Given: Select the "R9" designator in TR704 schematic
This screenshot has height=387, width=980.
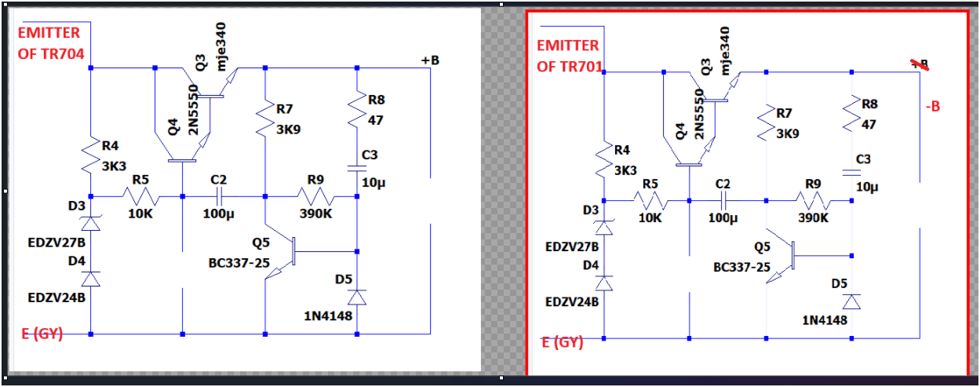Looking at the screenshot, I should point(315,180).
